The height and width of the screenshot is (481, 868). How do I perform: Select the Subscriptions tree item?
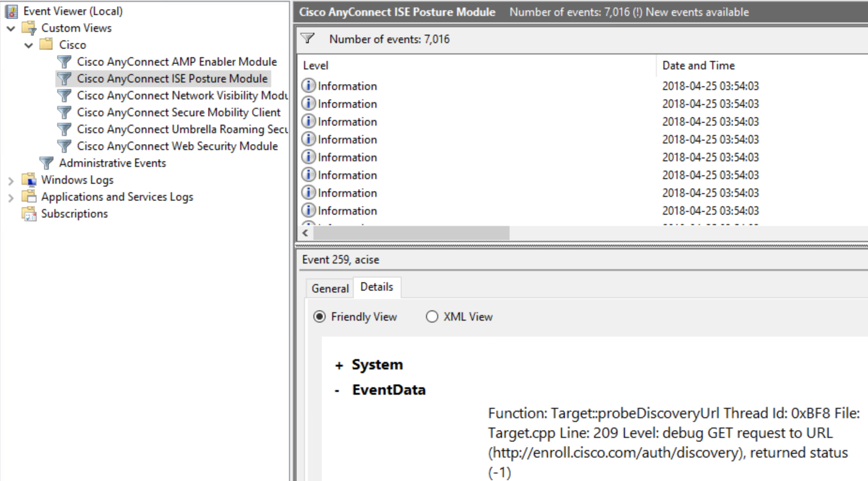pyautogui.click(x=75, y=214)
